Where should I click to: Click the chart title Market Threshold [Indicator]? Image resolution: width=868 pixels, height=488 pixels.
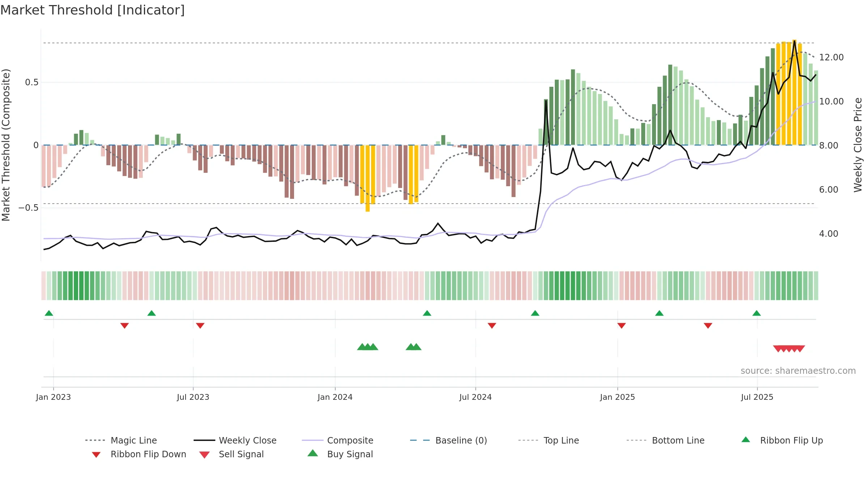coord(93,10)
